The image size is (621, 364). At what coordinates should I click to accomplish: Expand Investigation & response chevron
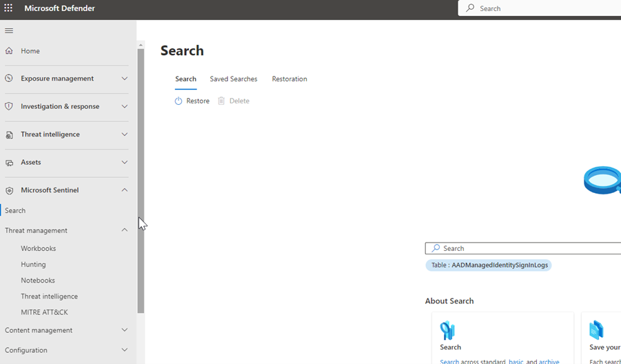pyautogui.click(x=124, y=106)
